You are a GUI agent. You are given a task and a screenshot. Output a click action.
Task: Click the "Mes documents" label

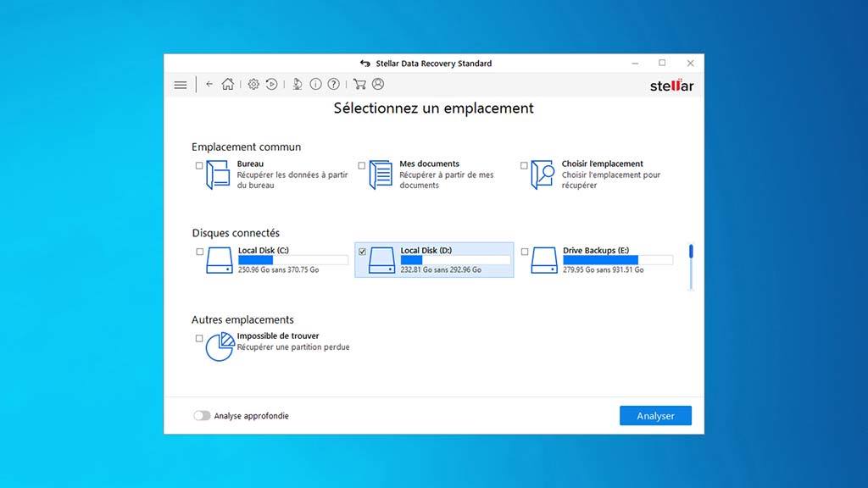[430, 164]
